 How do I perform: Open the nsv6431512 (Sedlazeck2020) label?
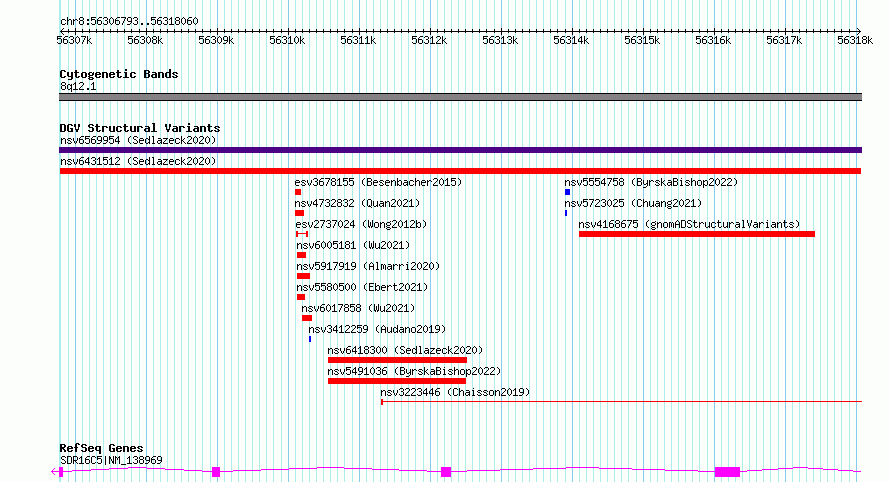click(138, 161)
